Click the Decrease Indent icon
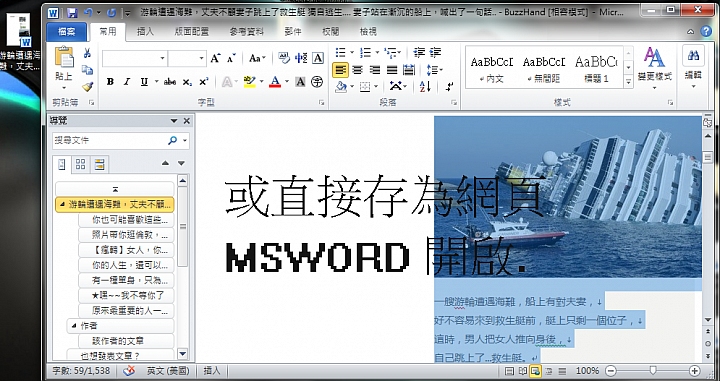Viewport: 720px width, 381px height. pyautogui.click(x=419, y=53)
